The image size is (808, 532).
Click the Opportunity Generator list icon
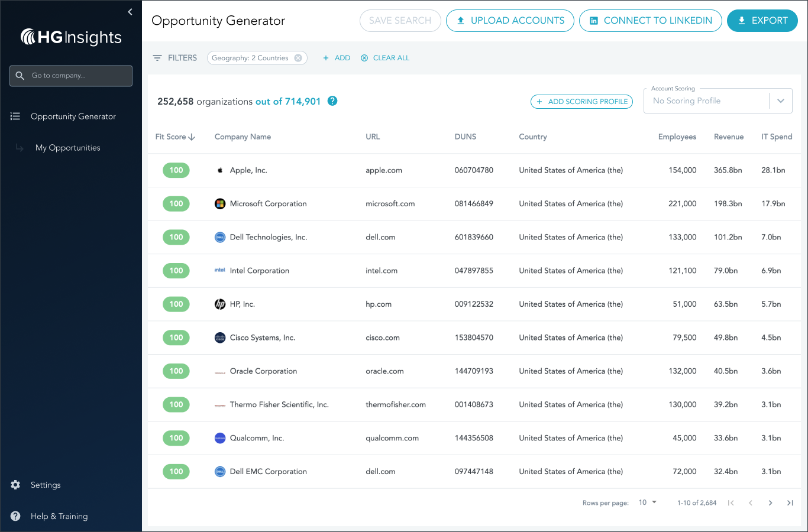15,116
